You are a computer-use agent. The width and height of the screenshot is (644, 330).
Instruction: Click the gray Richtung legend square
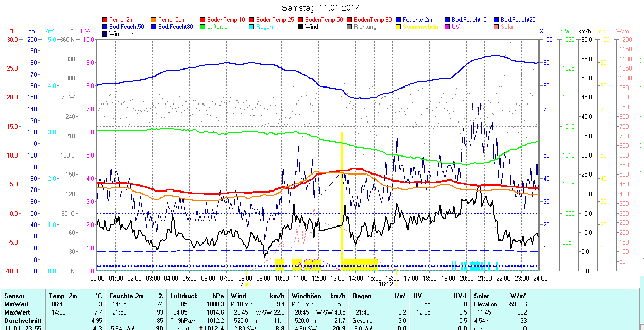350,27
